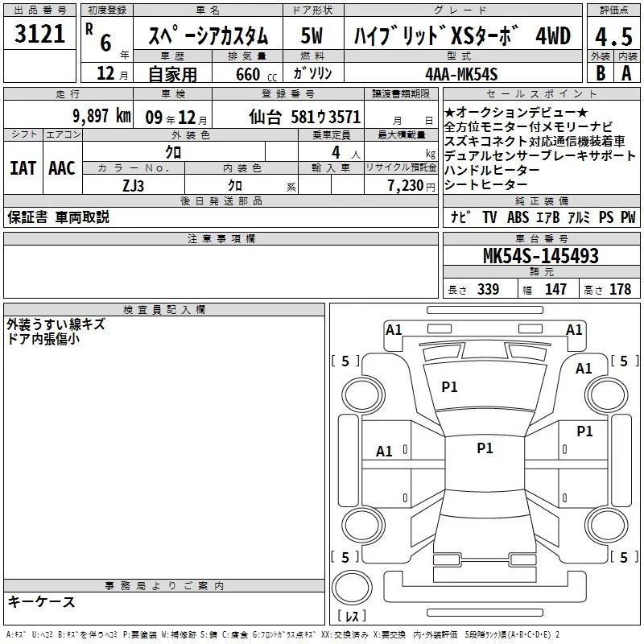Click the [レス] marker below the car diagram

coord(351,617)
